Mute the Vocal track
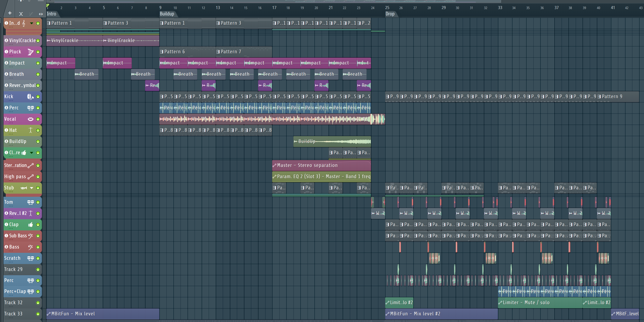This screenshot has width=644, height=322. point(38,119)
